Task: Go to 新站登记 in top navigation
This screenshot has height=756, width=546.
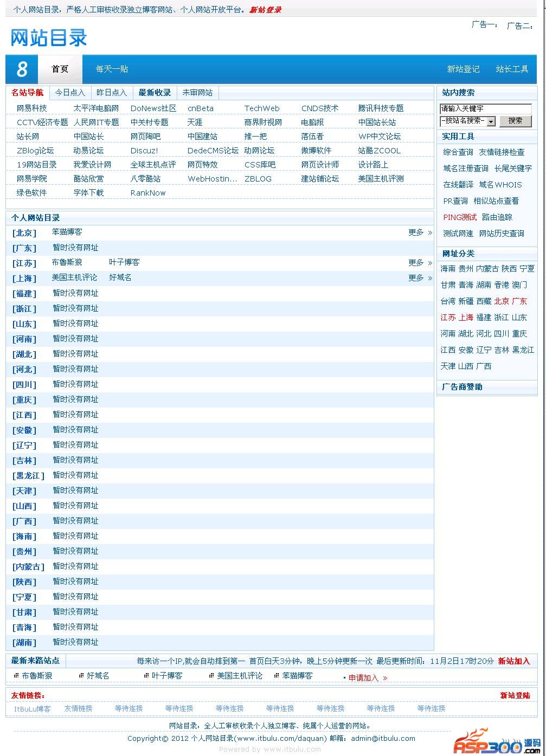Action: coord(463,69)
